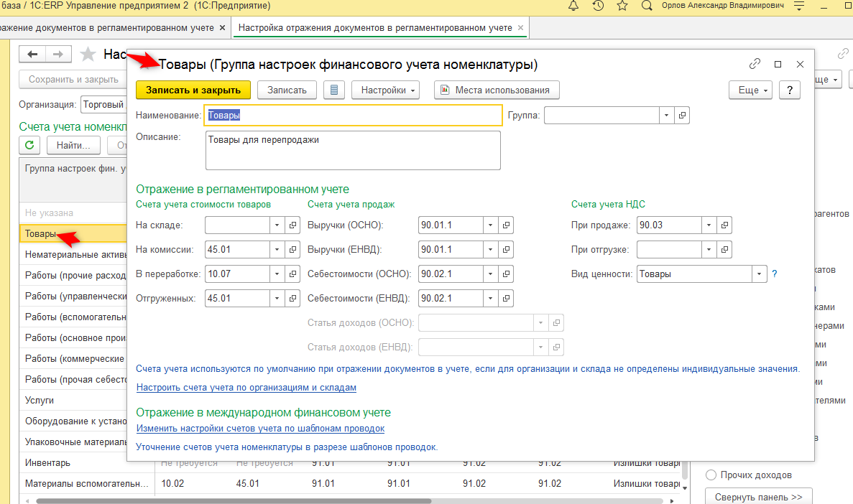This screenshot has width=853, height=504.
Task: Select the Прочих доходов radio button
Action: (x=711, y=475)
